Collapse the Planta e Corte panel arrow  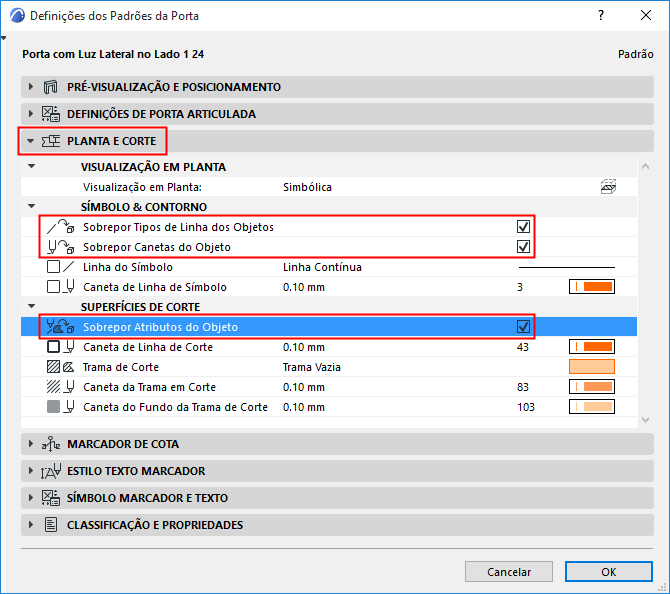pos(30,141)
